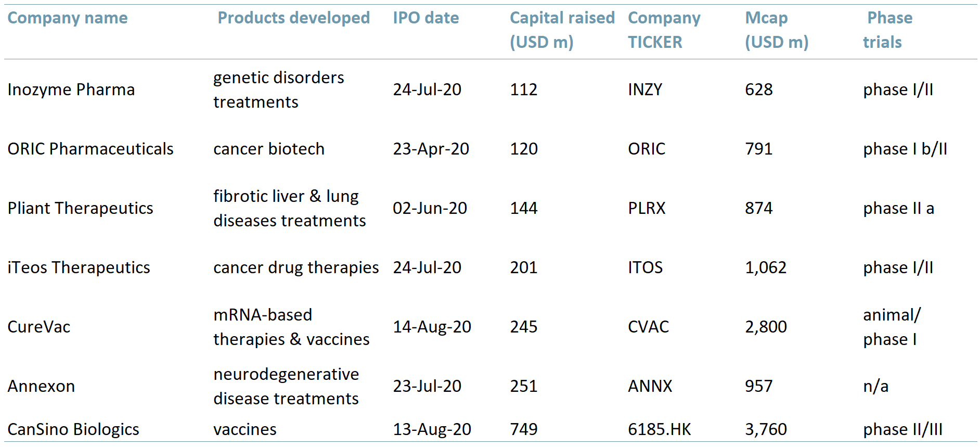
Task: Select the Mcap (USD m) header
Action: click(777, 30)
